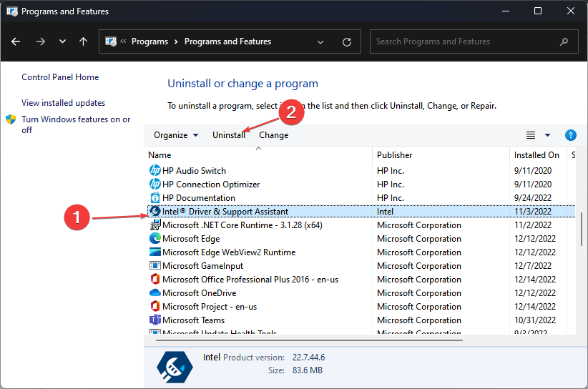Open the blue Help question-mark icon
This screenshot has width=588, height=389.
tap(570, 135)
